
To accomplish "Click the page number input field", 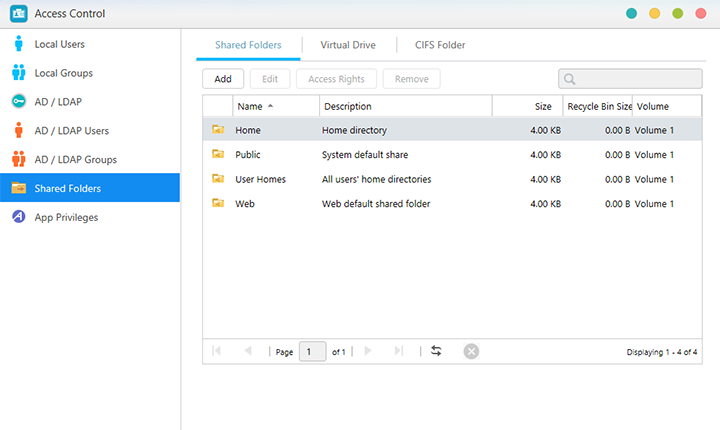I will (312, 352).
